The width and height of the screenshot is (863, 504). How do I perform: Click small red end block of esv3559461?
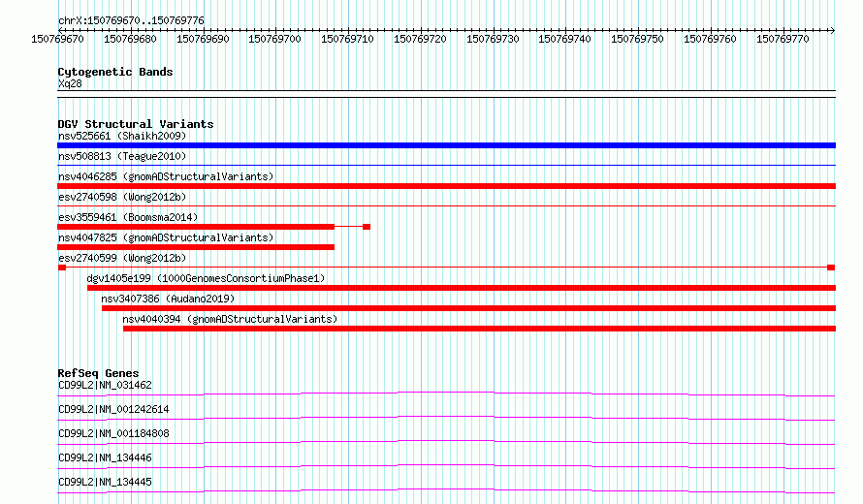coord(367,227)
